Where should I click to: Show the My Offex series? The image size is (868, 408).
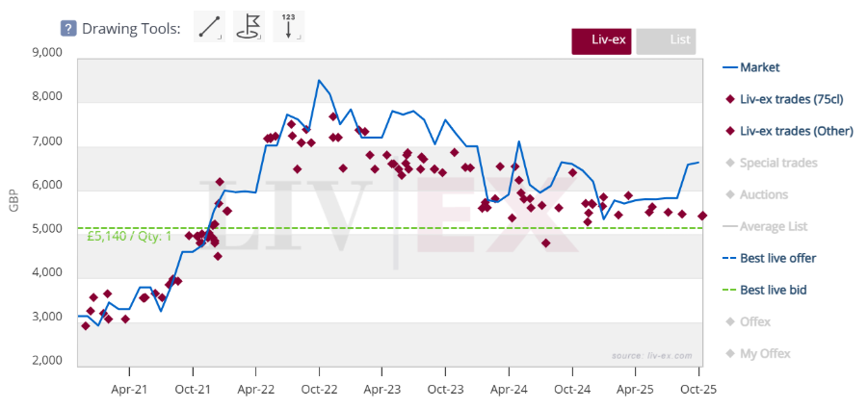click(765, 353)
